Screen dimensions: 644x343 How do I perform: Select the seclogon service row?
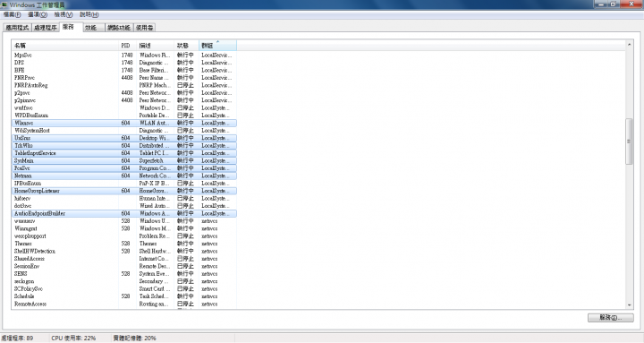pos(124,281)
